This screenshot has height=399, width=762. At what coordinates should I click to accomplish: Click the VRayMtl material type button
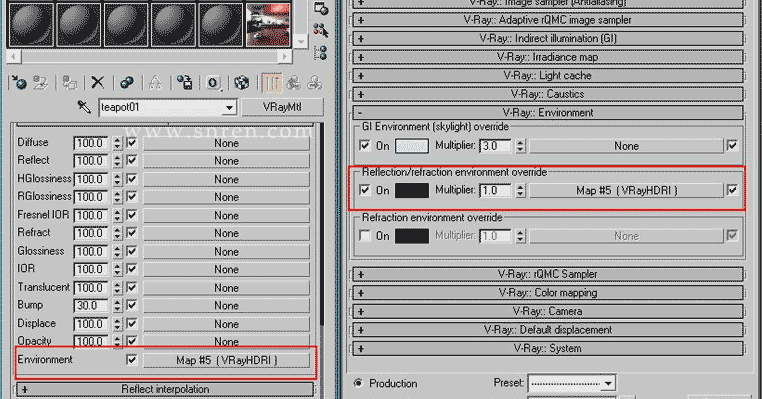(282, 107)
